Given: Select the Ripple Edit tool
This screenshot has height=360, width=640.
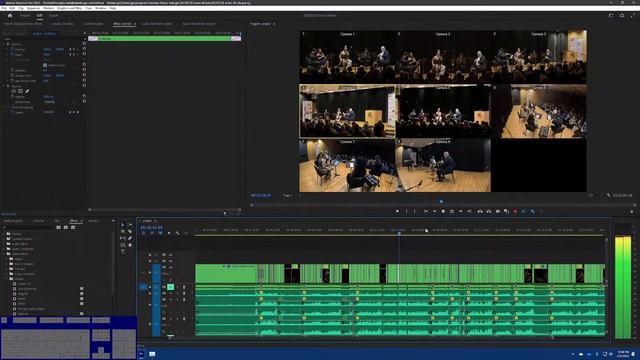Looking at the screenshot, I should click(123, 231).
